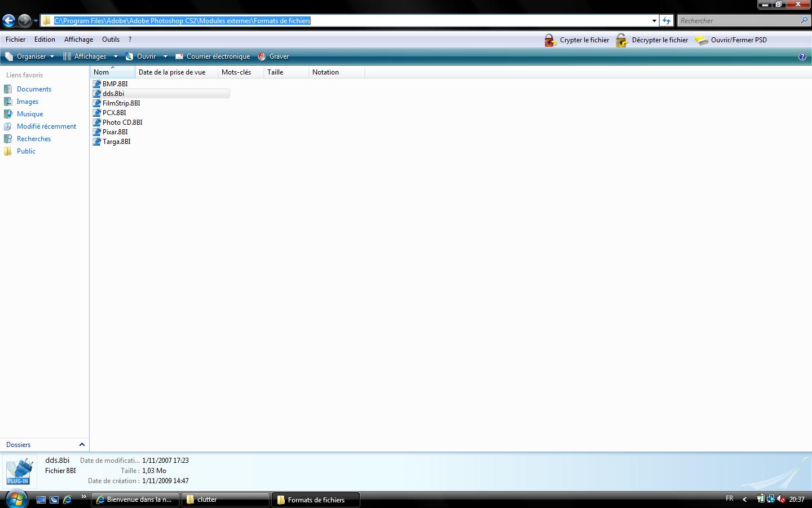The width and height of the screenshot is (812, 508).
Task: Click the Graver toolbar button
Action: (273, 56)
